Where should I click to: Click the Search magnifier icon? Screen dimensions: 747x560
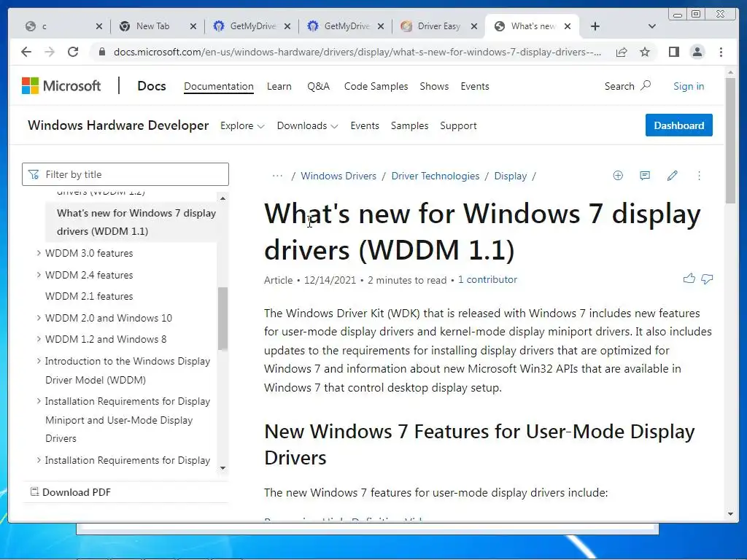coord(645,86)
